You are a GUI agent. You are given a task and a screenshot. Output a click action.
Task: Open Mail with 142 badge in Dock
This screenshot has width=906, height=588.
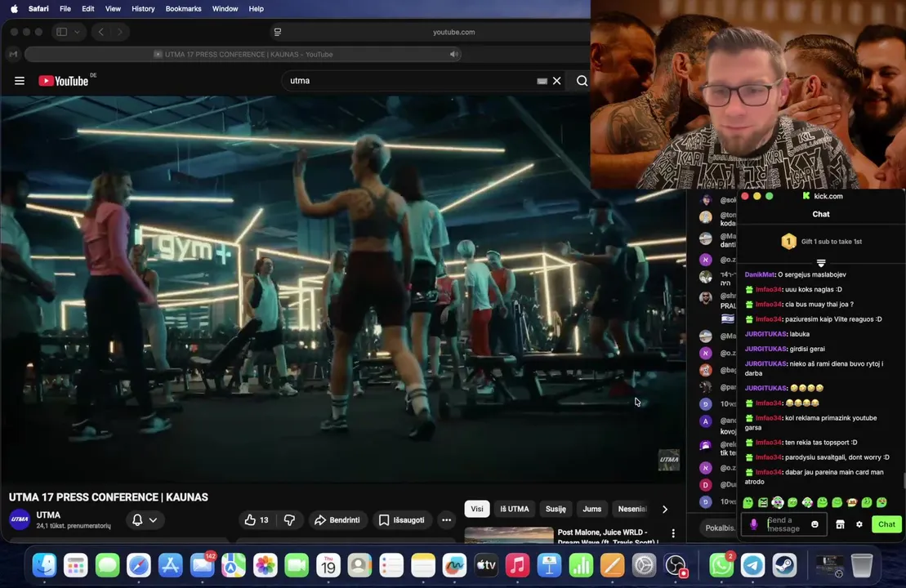point(203,565)
